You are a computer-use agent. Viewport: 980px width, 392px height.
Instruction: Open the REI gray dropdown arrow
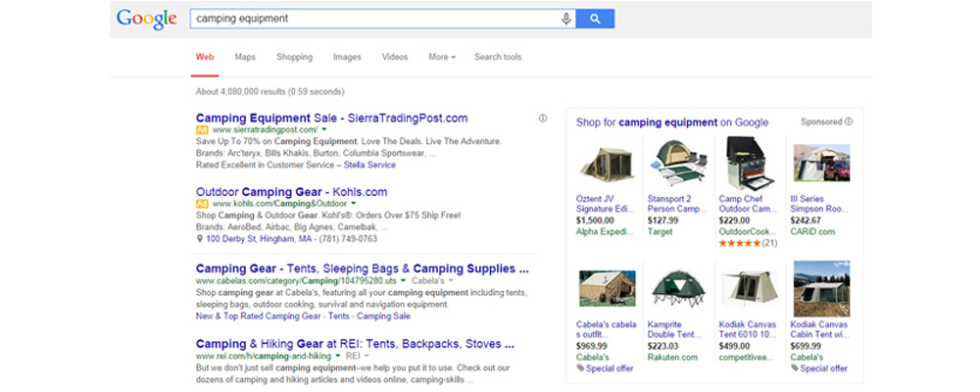367,357
